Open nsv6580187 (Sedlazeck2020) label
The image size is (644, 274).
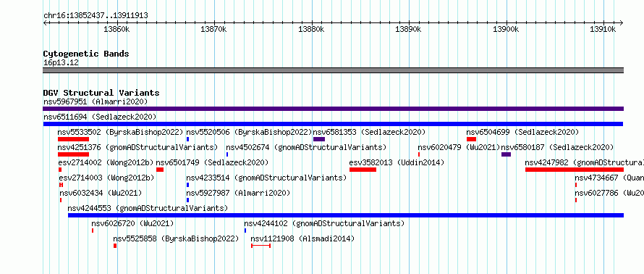pyautogui.click(x=557, y=147)
